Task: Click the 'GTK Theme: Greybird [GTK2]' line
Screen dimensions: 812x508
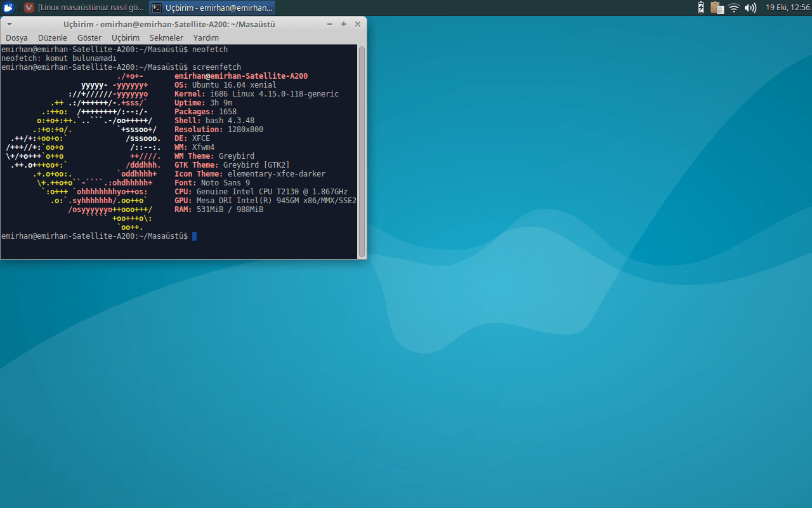Action: 232,165
